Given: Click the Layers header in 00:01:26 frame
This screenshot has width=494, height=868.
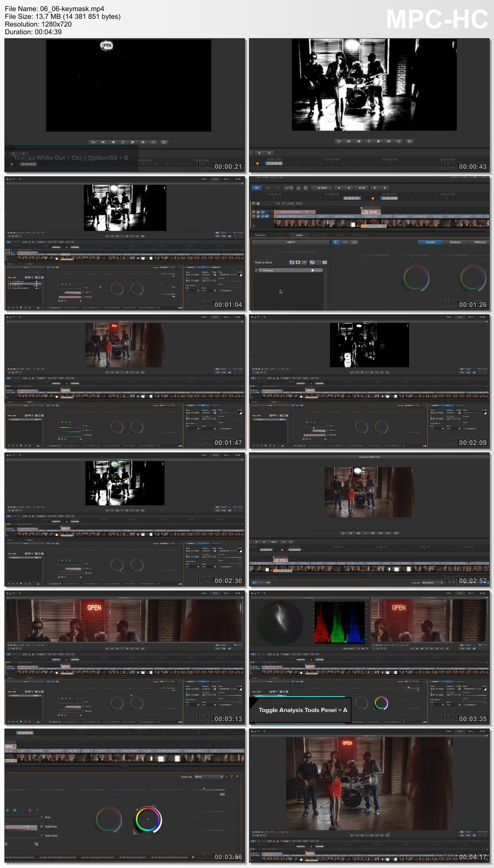Looking at the screenshot, I should point(290,242).
